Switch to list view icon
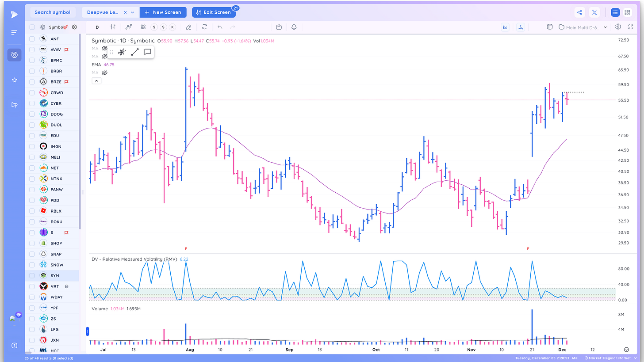This screenshot has height=362, width=644. click(615, 12)
